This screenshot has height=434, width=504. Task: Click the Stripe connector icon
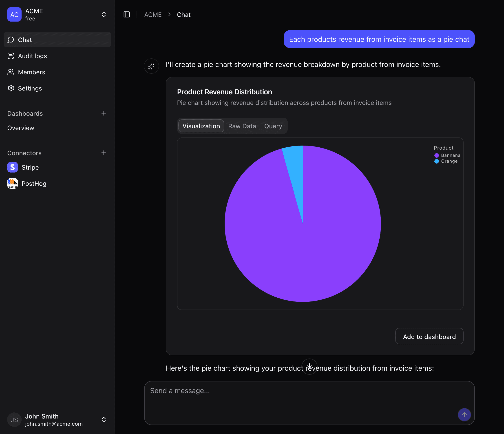(12, 167)
